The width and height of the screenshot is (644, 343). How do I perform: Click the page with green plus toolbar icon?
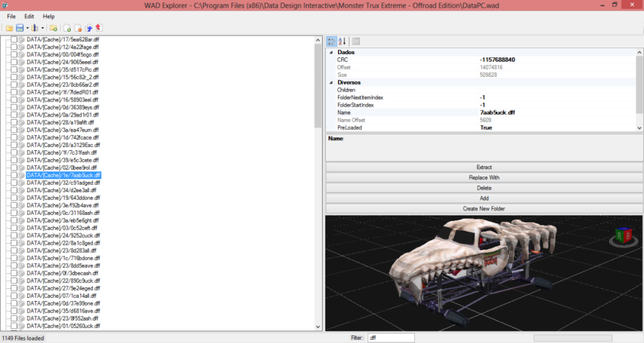[67, 28]
